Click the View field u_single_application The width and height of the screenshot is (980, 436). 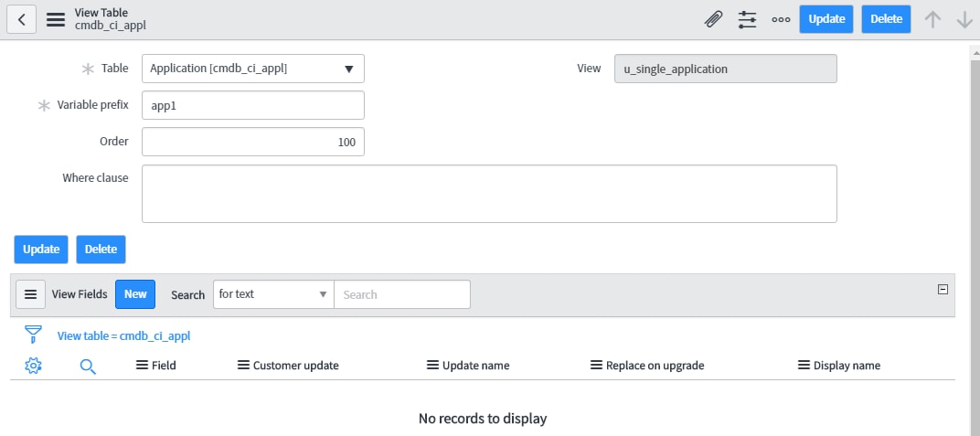pyautogui.click(x=726, y=69)
